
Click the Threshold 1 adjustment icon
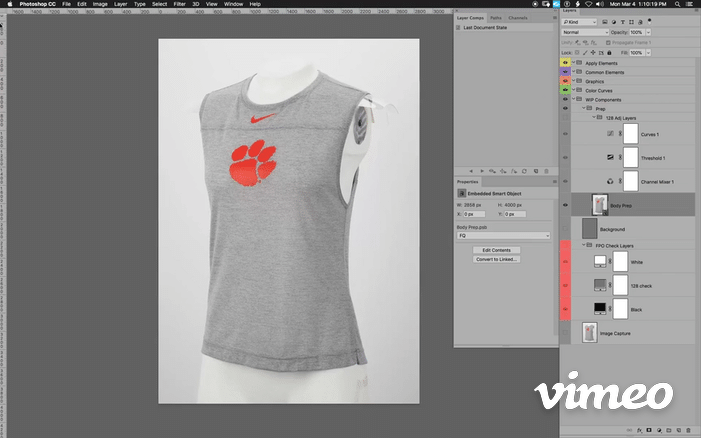tap(610, 157)
